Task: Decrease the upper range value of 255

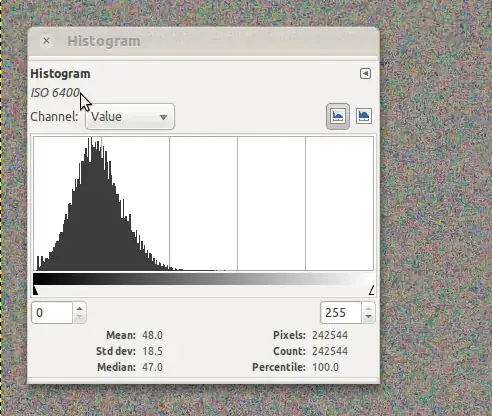Action: pos(368,317)
